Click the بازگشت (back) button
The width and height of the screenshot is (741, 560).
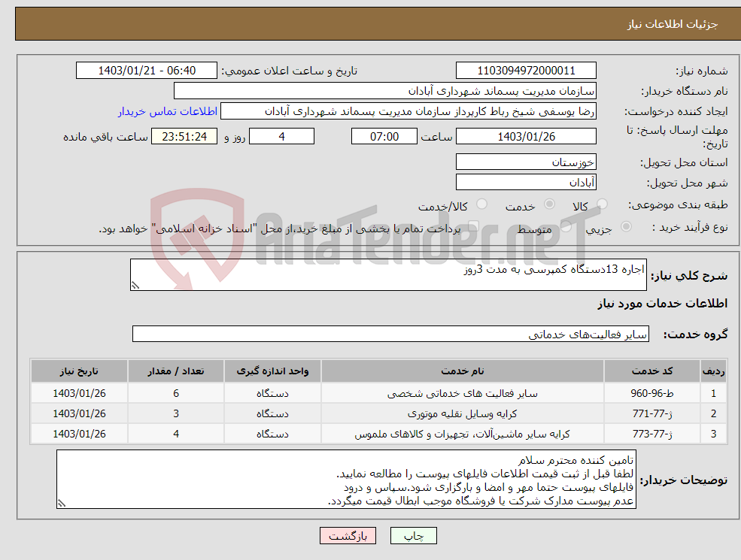pos(348,536)
